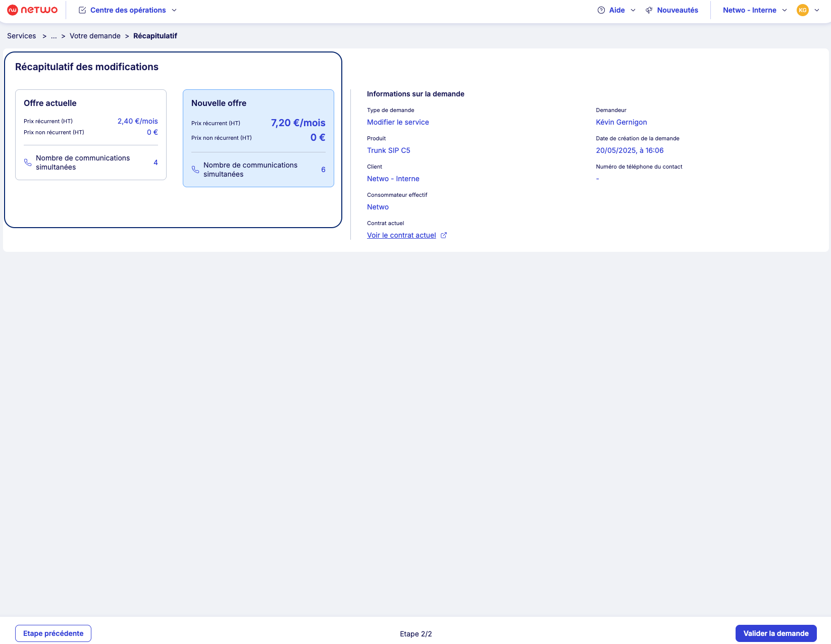
Task: Click the value 6 simultaneous communications
Action: 323,170
